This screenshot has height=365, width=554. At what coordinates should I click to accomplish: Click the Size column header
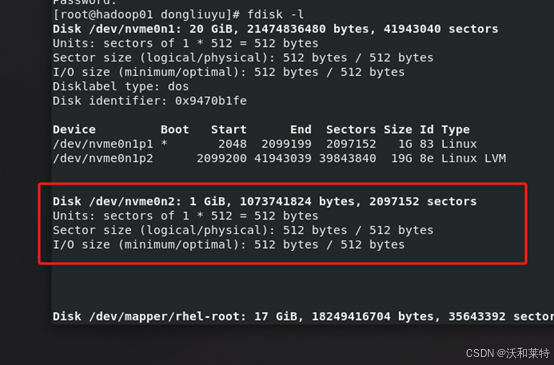[x=398, y=130]
